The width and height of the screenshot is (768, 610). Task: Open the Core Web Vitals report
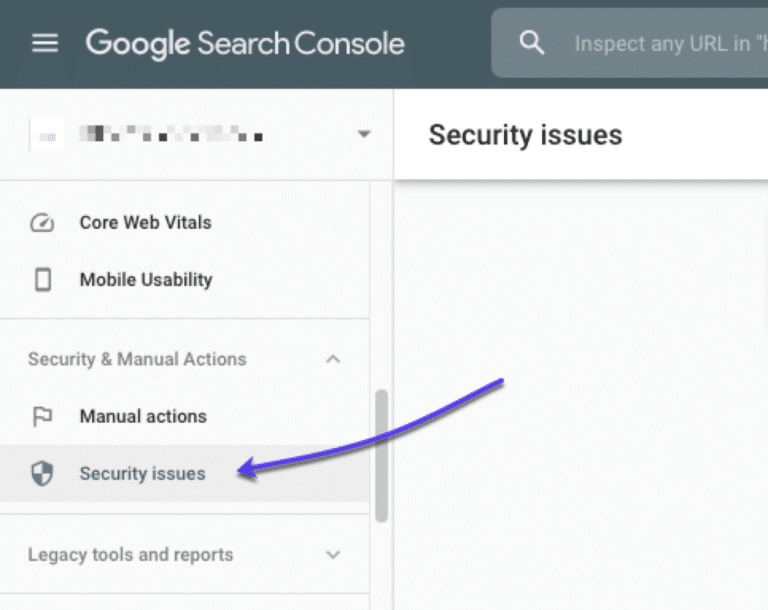[146, 223]
